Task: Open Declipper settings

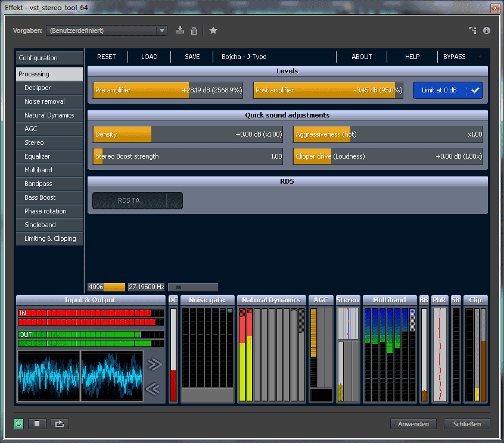Action: 49,88
